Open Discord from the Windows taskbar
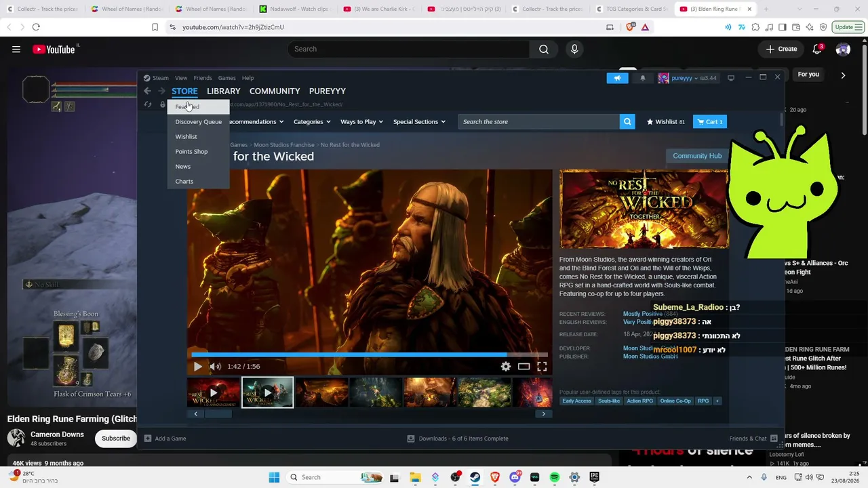The width and height of the screenshot is (868, 488). [515, 477]
